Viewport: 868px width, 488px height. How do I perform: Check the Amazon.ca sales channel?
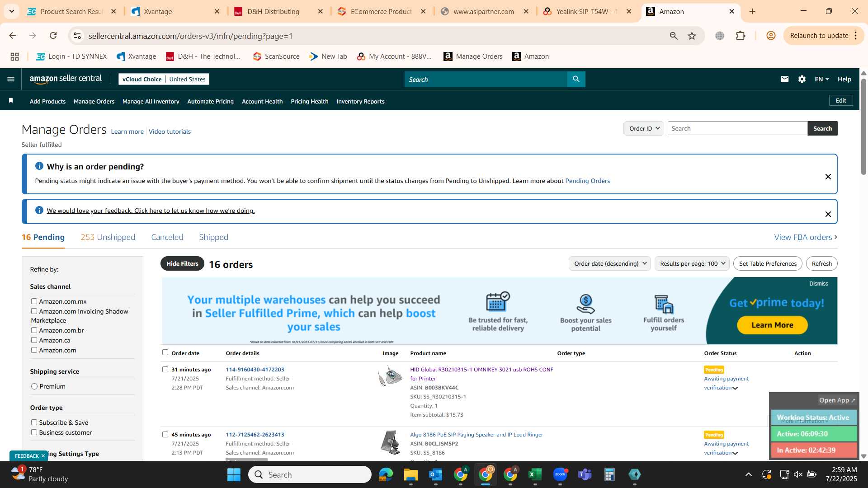coord(34,340)
